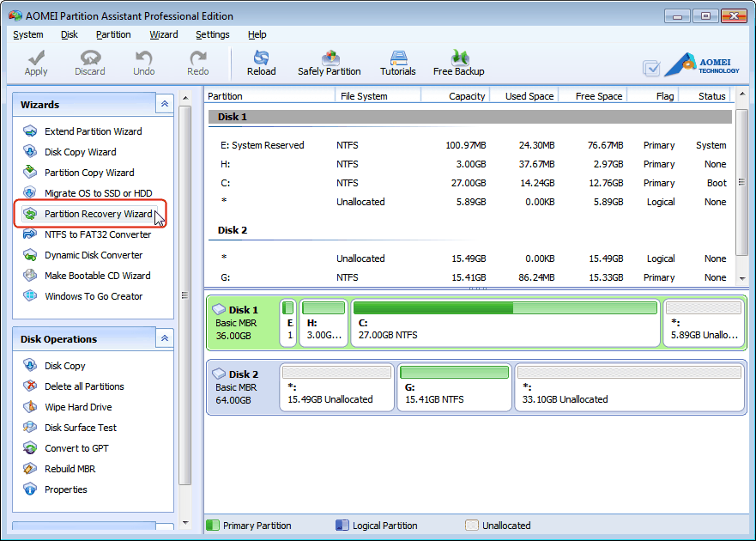
Task: Apply pending operations
Action: (35, 62)
